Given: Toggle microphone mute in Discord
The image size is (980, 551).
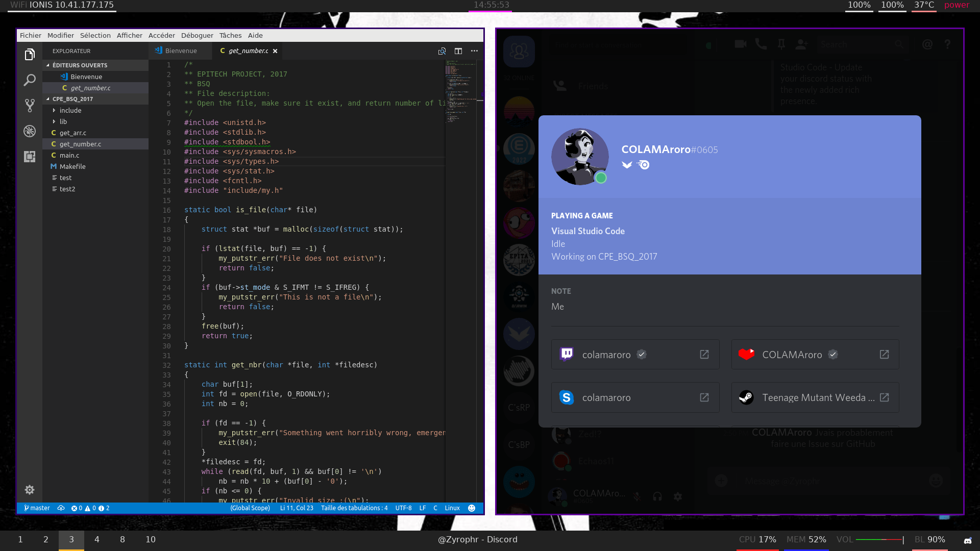Looking at the screenshot, I should 637,496.
